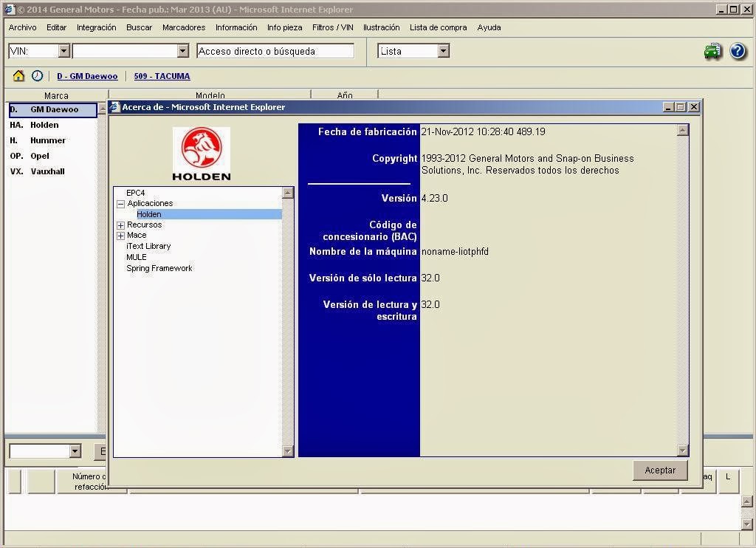Click the Acerca de dialog title bar icon
The height and width of the screenshot is (548, 756).
click(x=115, y=107)
